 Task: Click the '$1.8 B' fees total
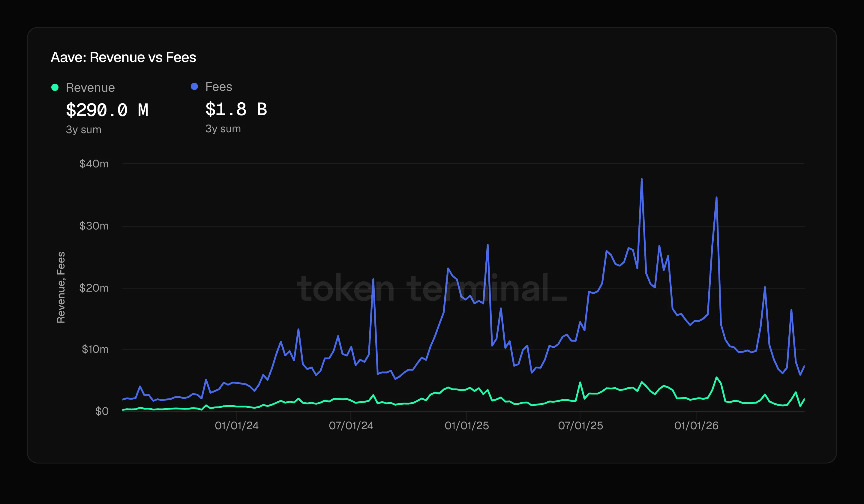click(x=236, y=109)
